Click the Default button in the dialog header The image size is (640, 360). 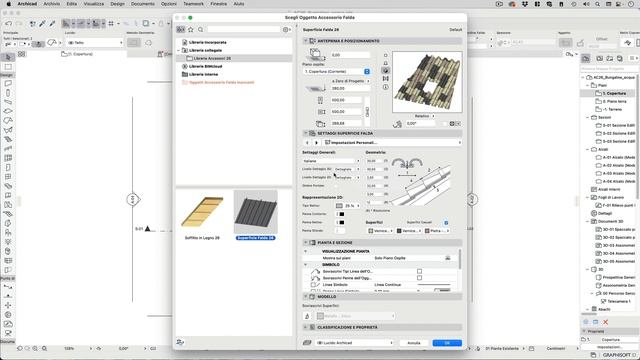tap(456, 30)
